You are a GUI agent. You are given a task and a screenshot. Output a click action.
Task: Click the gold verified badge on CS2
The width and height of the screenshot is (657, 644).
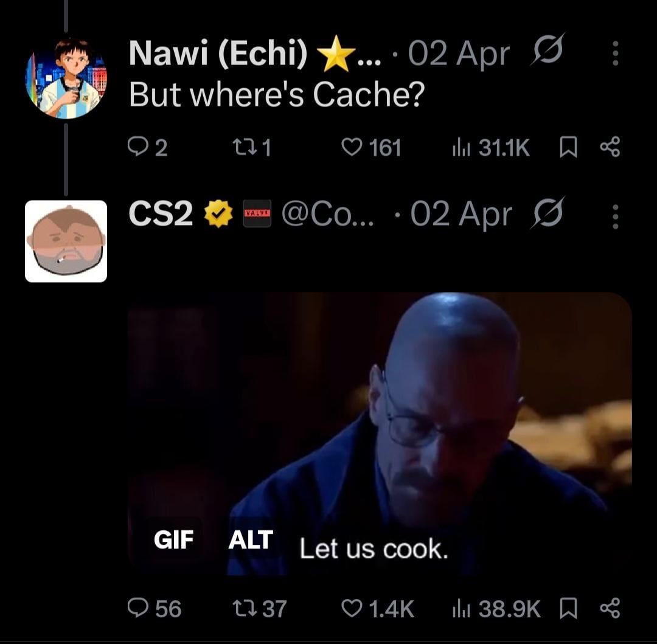(218, 213)
